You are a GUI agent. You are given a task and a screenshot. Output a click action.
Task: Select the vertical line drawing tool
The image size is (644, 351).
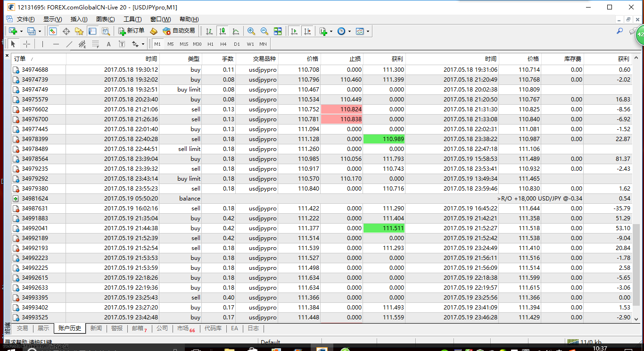click(42, 44)
